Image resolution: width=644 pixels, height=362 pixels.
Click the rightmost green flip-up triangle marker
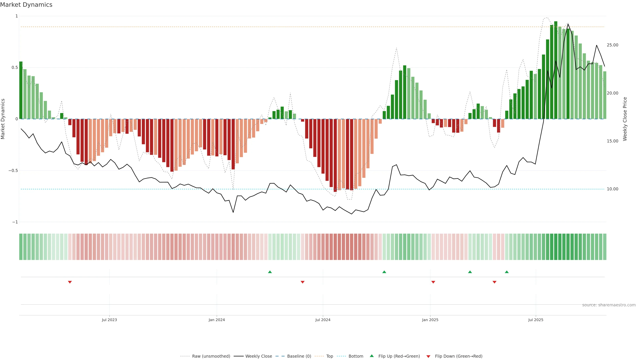(x=506, y=272)
